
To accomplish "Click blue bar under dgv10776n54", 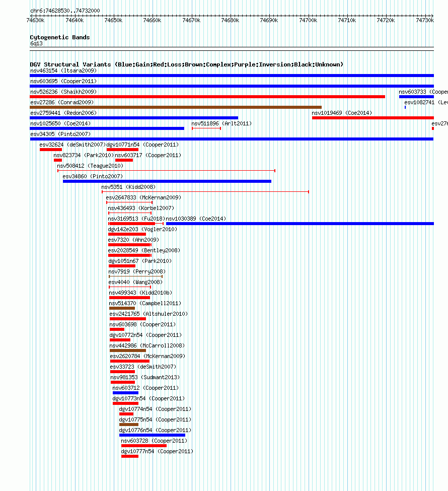I will coord(152,435).
